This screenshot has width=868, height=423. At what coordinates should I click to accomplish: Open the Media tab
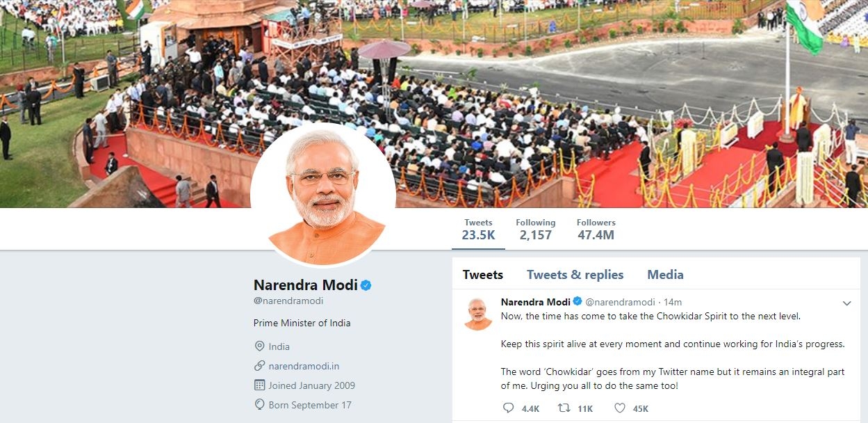665,275
